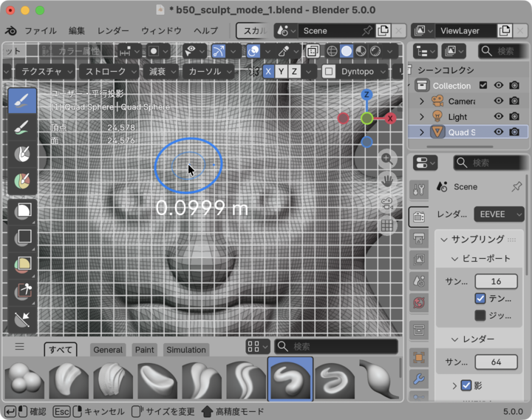Uncheck the Collection exclude checkbox

[x=483, y=85]
